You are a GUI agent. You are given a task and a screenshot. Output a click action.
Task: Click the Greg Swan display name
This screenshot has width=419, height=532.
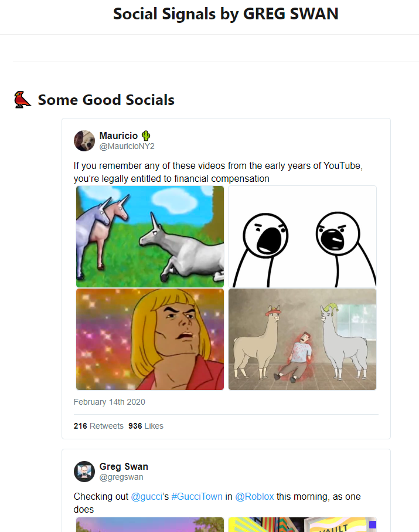[124, 467]
